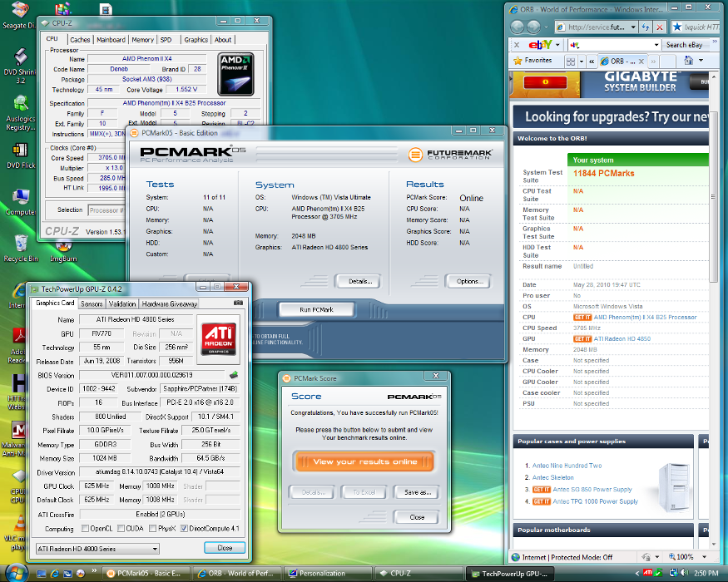Click the orange Futuremark logo in PCMark05
Screen dimensions: 728x582
(x=415, y=155)
